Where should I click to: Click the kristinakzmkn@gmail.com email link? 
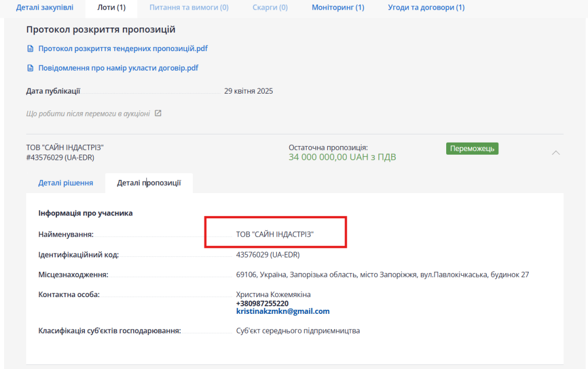click(x=283, y=311)
